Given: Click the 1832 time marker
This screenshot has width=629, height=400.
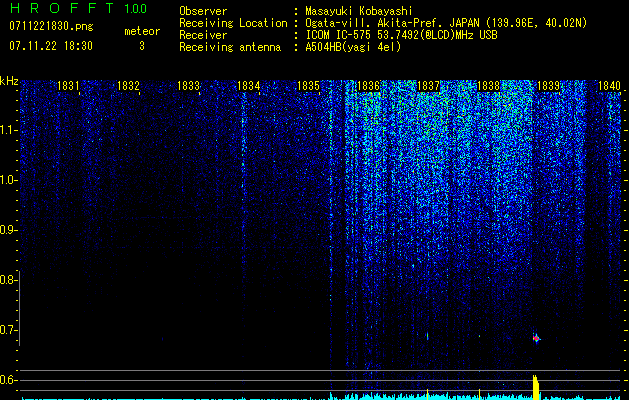Looking at the screenshot, I should pos(128,85).
